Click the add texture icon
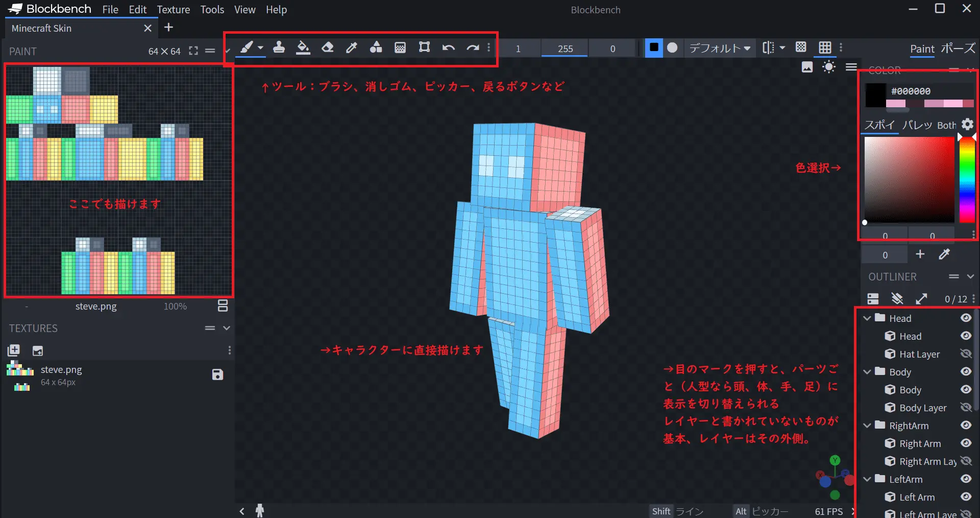 (14, 350)
